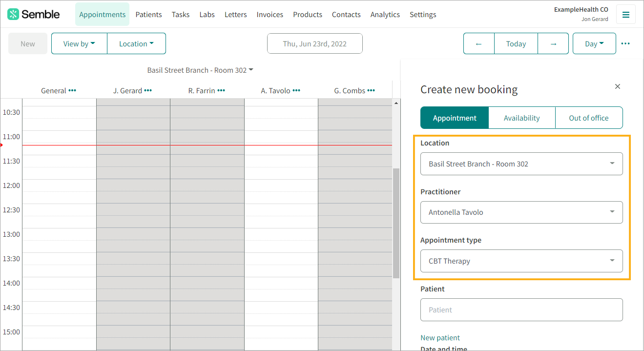Viewport: 644px width, 351px height.
Task: Open Appointments in top navigation
Action: coord(103,14)
